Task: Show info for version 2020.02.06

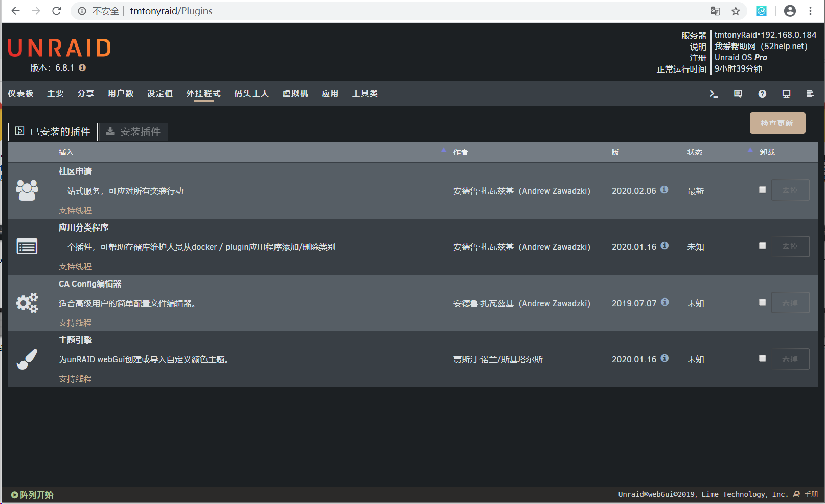Action: click(664, 189)
